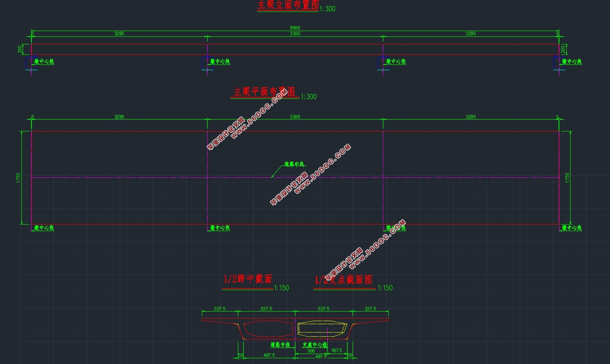Select the overall 9900 length dimension
This screenshot has width=610, height=364.
click(x=295, y=28)
